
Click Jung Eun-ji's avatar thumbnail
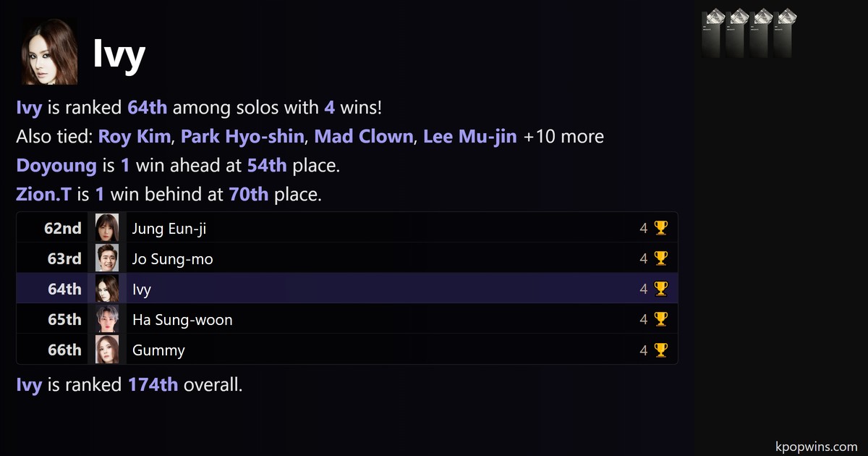pos(107,228)
